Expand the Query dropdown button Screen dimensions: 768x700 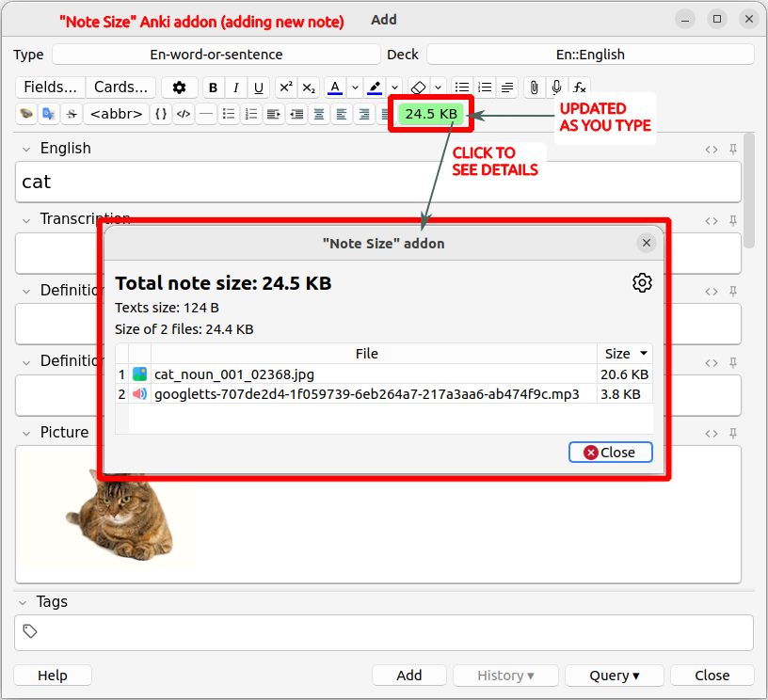(x=615, y=676)
